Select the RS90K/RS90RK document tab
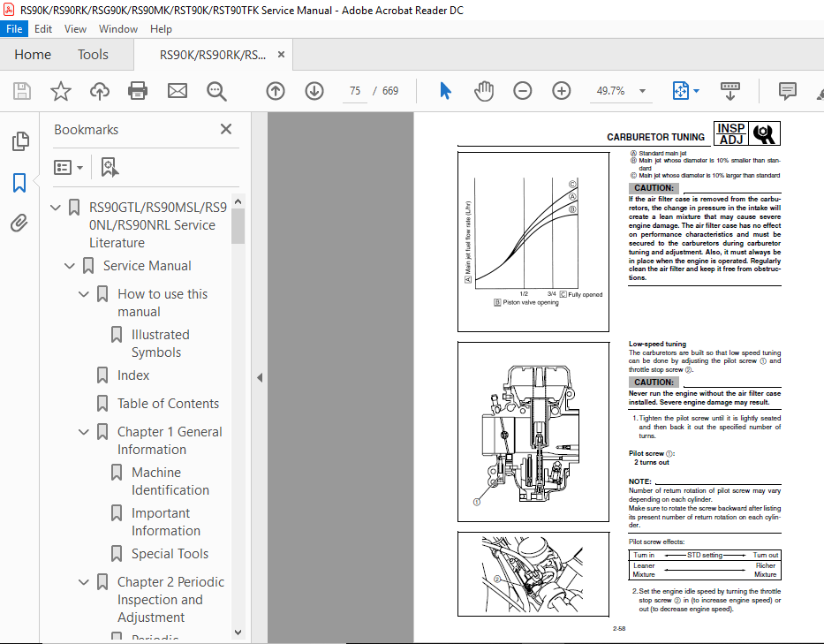824x644 pixels. (213, 55)
